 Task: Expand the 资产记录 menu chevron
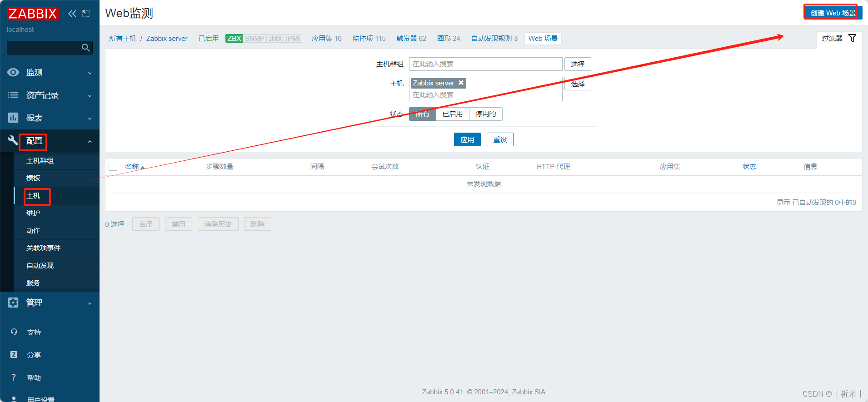coord(90,96)
